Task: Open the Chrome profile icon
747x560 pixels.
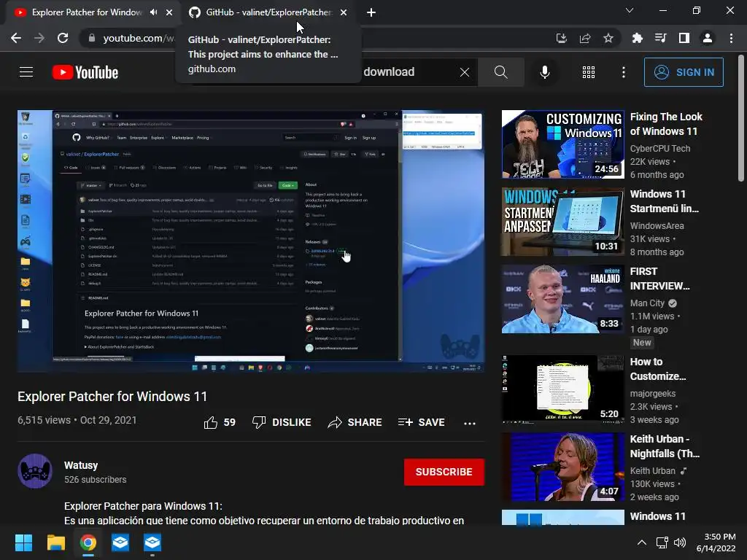Action: (708, 38)
